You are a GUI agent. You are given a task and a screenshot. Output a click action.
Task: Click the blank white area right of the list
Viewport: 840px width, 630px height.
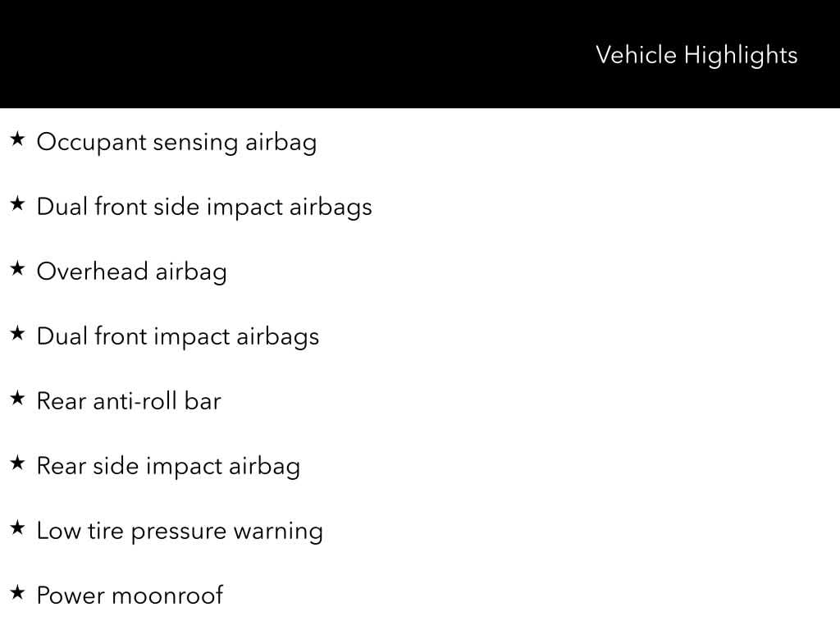615,369
